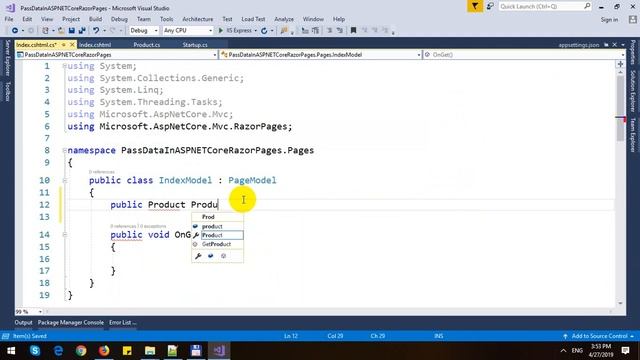This screenshot has height=360, width=640.
Task: Open Windows Start menu
Action: pyautogui.click(x=11, y=351)
